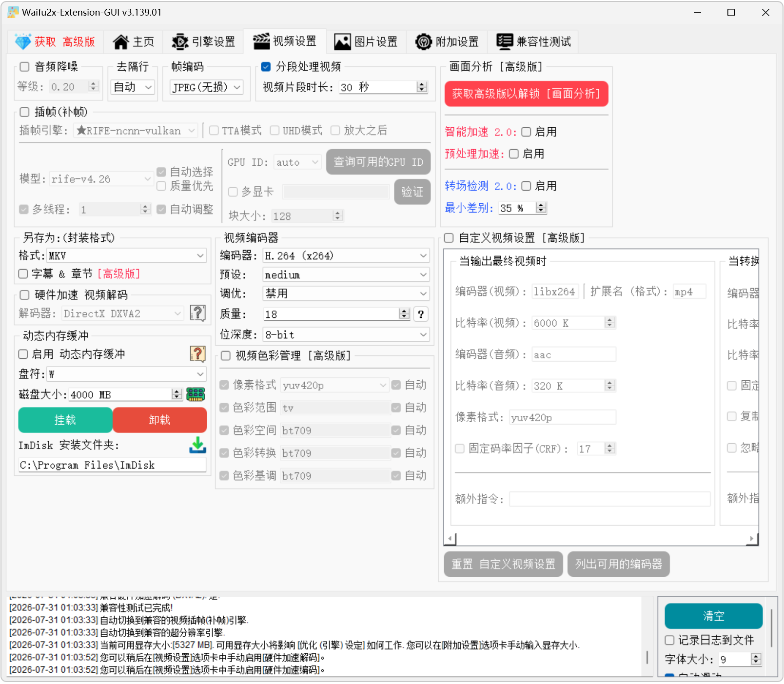
Task: Enable 智能加速 2.0
Action: point(526,132)
